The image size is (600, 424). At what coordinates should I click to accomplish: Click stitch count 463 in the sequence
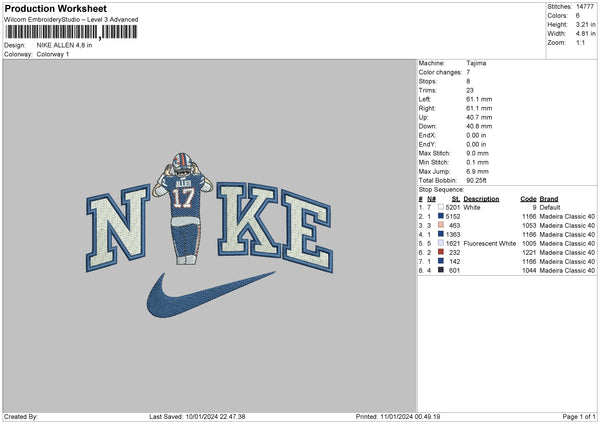click(455, 225)
